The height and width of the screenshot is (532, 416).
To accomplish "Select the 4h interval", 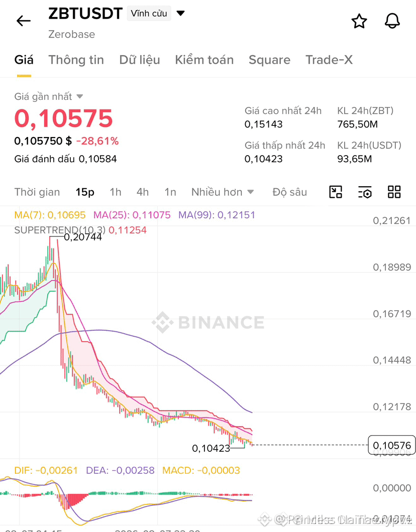I will point(143,192).
